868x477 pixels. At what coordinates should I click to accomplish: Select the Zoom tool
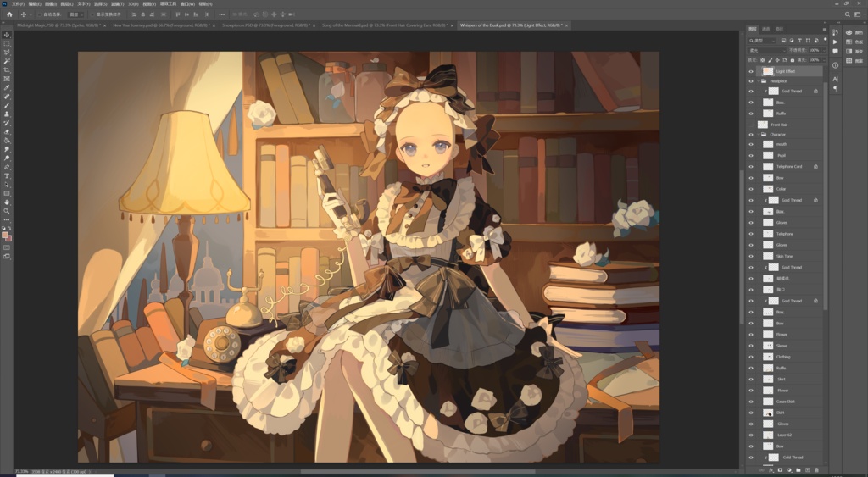pyautogui.click(x=7, y=211)
